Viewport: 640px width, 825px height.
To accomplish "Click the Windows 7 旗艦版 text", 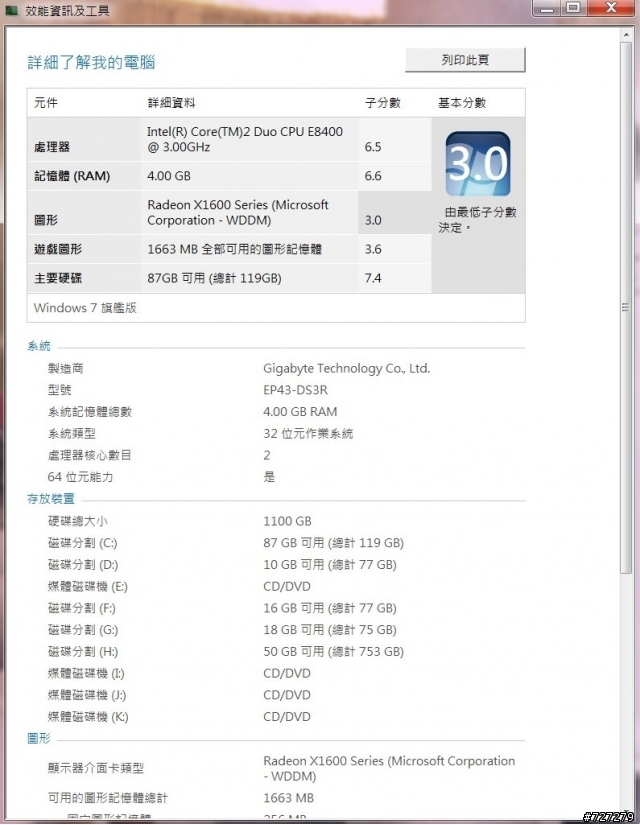I will pos(85,308).
